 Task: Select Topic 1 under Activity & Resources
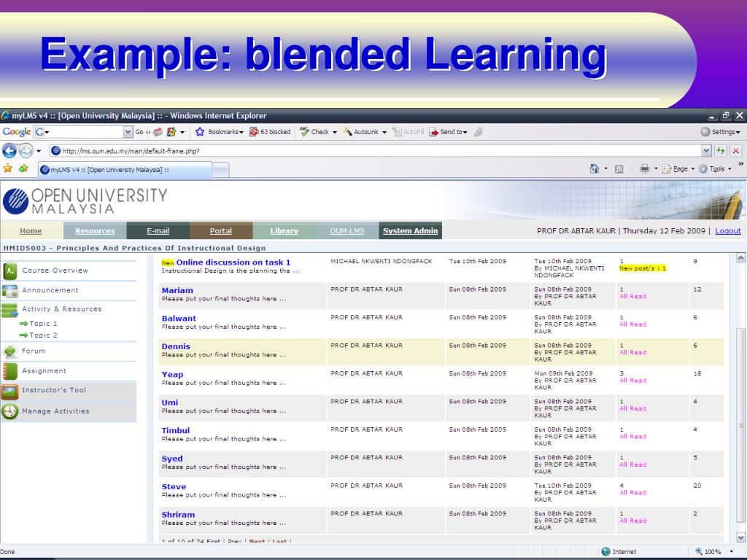coord(43,323)
